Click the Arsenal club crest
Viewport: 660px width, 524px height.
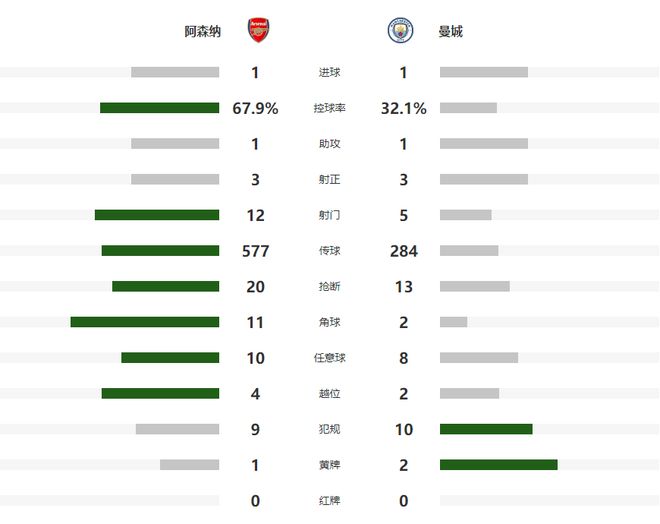tap(258, 31)
